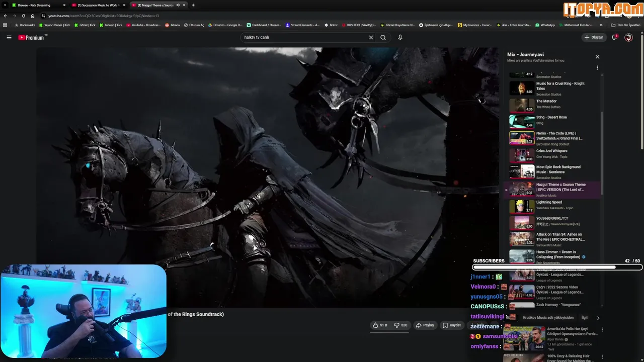The image size is (644, 362).
Task: Open the account avatar menu
Action: coord(628,37)
